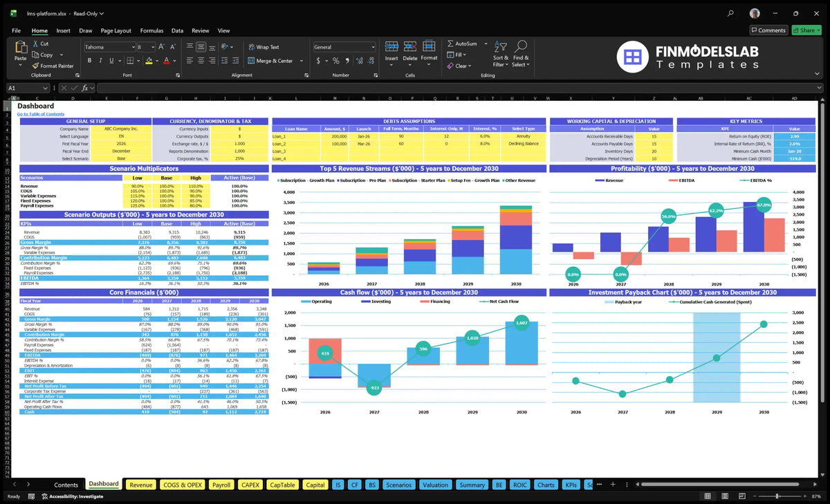Open the File menu
The image size is (830, 504).
16,30
